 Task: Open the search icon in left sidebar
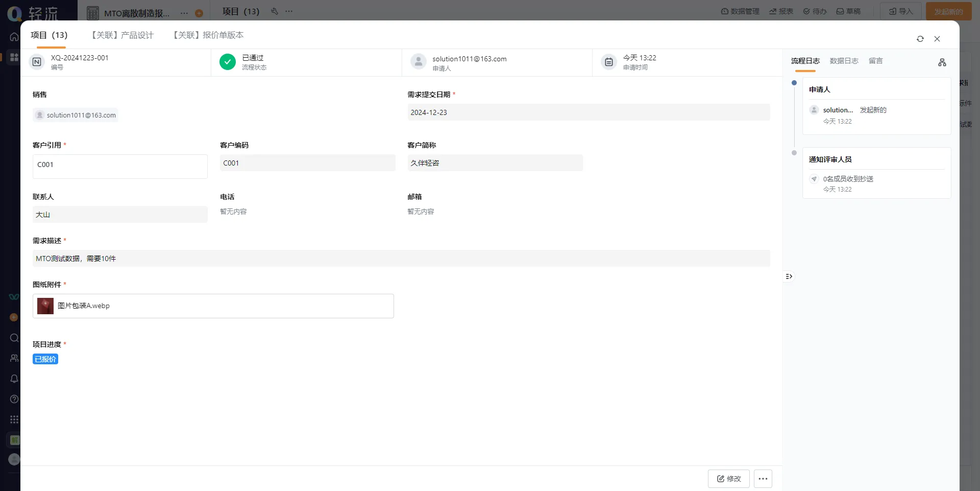coord(14,338)
